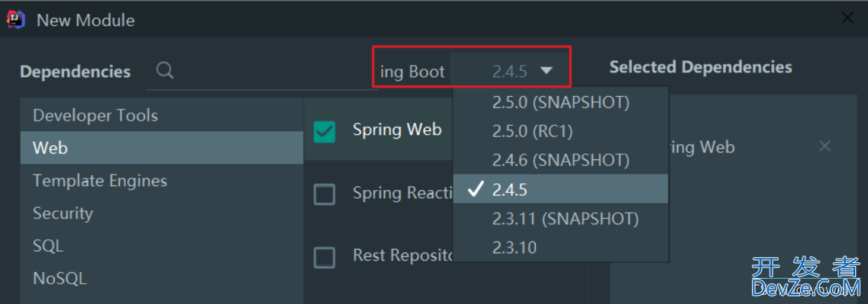The image size is (868, 304).
Task: Select the Developer Tools category
Action: [162, 115]
